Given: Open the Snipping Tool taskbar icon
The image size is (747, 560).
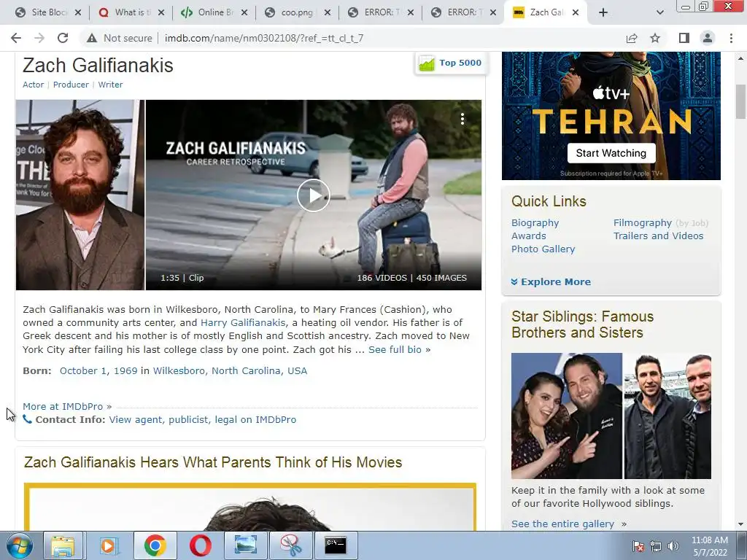Looking at the screenshot, I should point(291,545).
